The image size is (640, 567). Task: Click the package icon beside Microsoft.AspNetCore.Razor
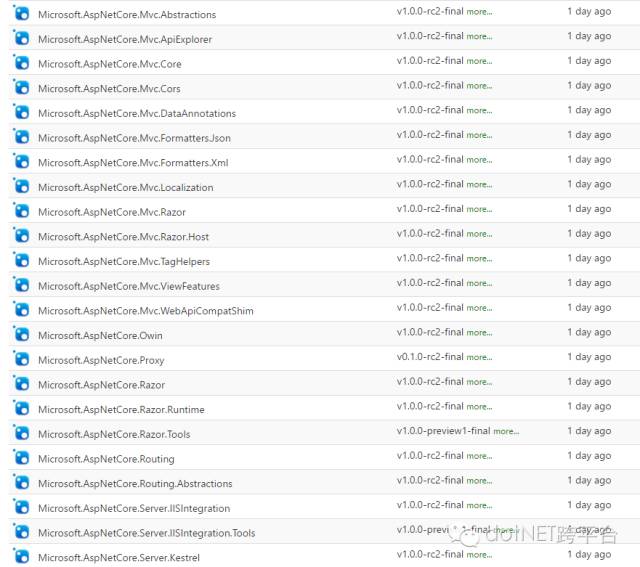21,384
